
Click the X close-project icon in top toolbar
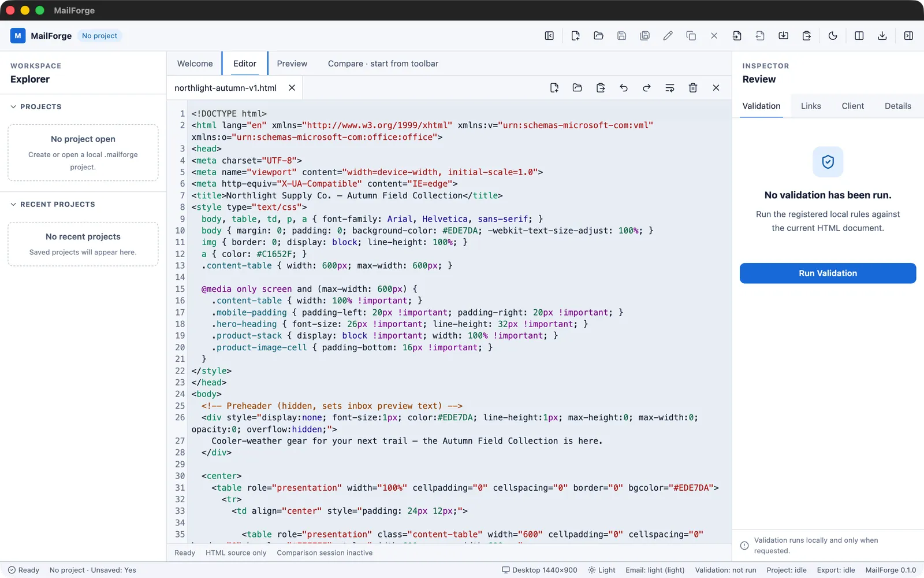tap(714, 36)
